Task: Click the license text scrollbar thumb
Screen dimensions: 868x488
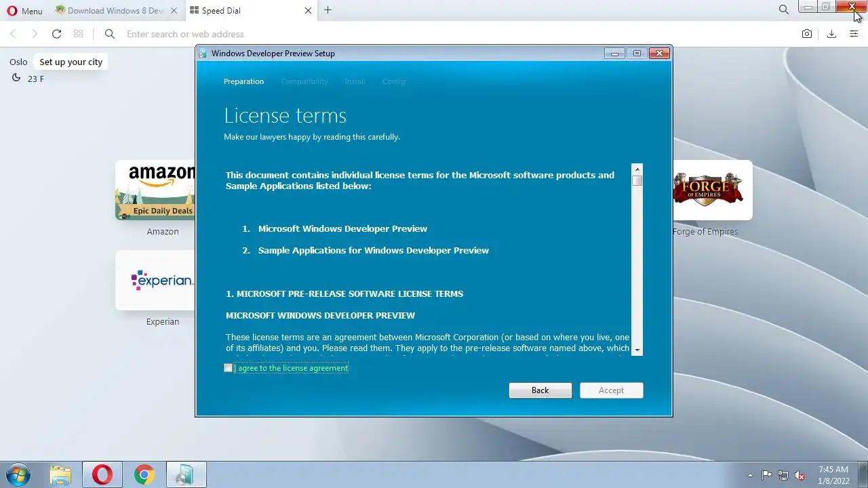Action: [x=637, y=180]
